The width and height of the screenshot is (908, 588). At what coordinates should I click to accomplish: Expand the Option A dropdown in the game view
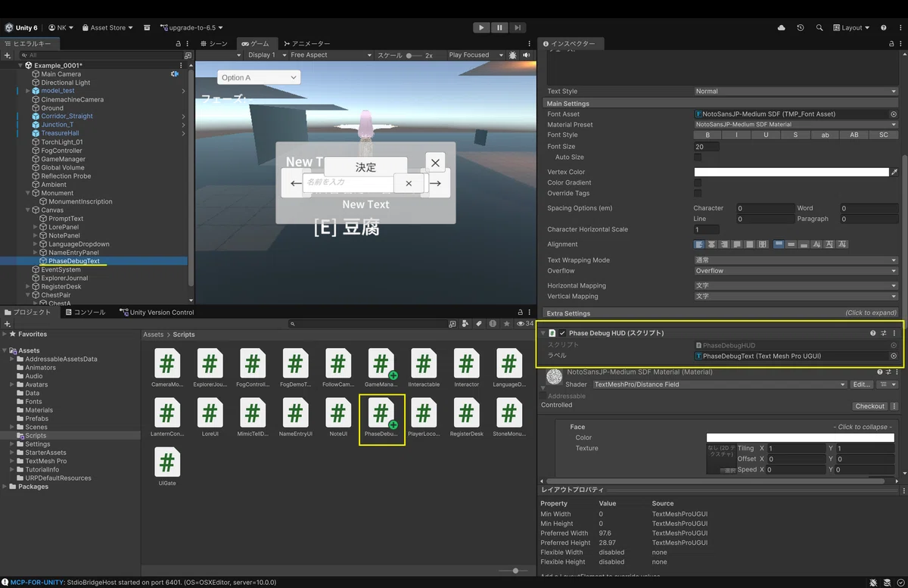coord(259,77)
